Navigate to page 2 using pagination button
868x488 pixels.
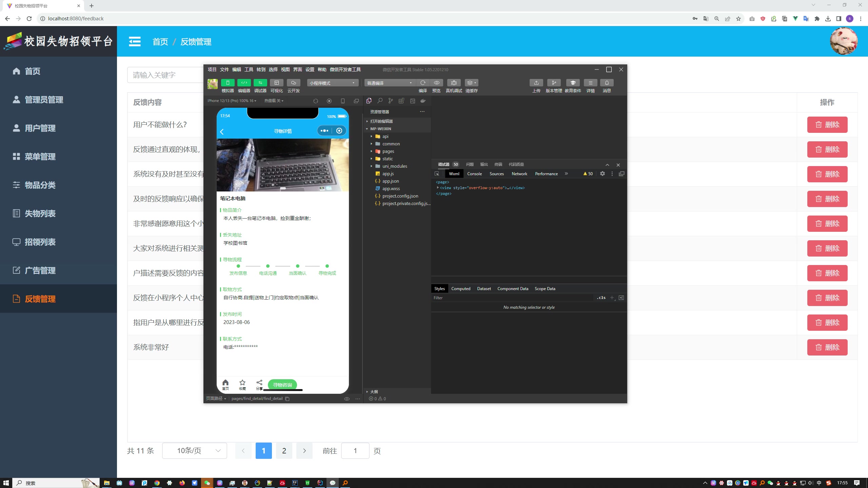click(x=284, y=450)
